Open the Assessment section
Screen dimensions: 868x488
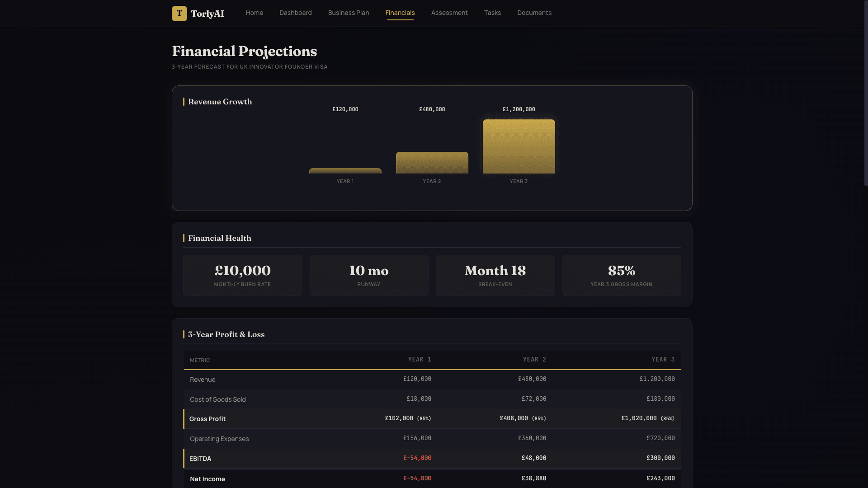tap(449, 13)
